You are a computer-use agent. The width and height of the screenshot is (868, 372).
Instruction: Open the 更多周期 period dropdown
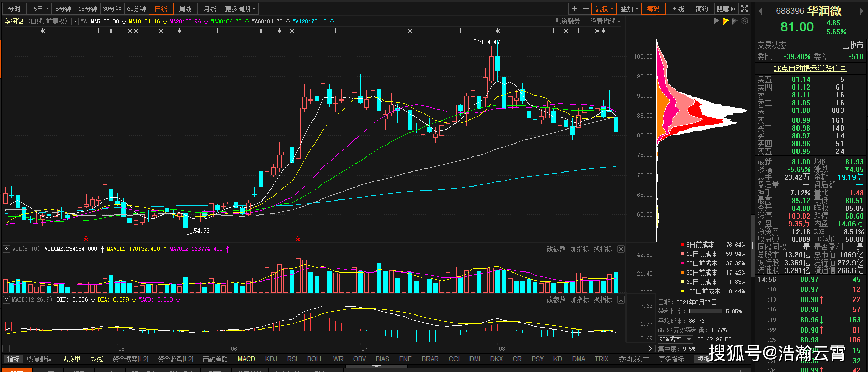[x=240, y=9]
